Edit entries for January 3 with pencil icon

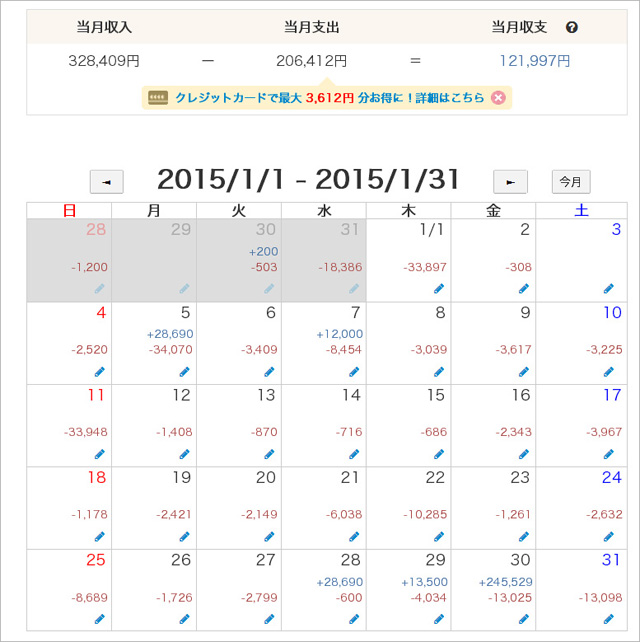coord(608,289)
